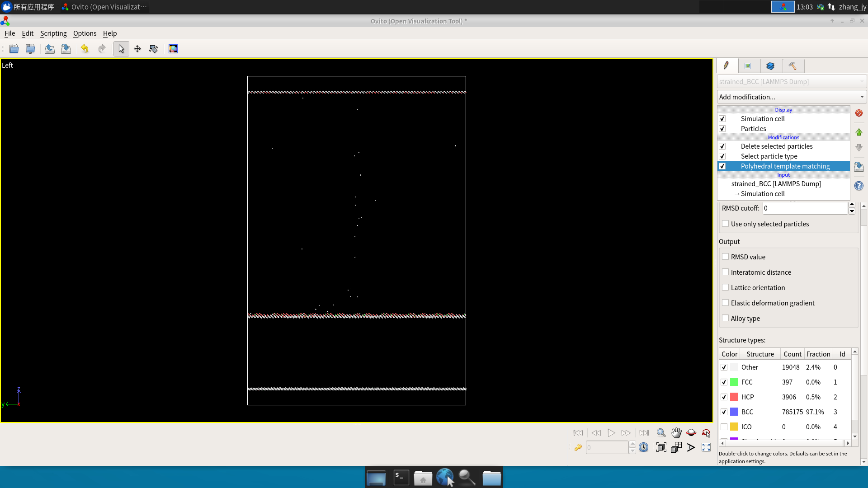This screenshot has height=488, width=868.
Task: Open the Overlays layers tab
Action: 770,66
